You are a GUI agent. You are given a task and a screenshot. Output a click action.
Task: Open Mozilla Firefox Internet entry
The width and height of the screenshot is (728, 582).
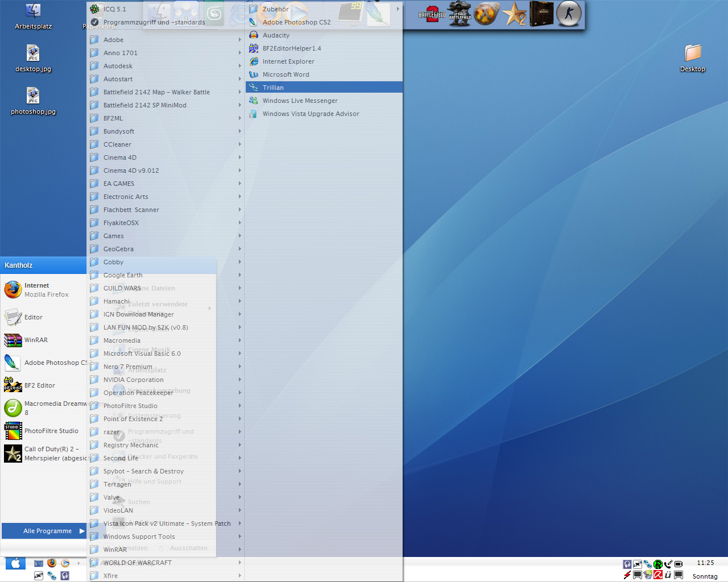(x=44, y=290)
